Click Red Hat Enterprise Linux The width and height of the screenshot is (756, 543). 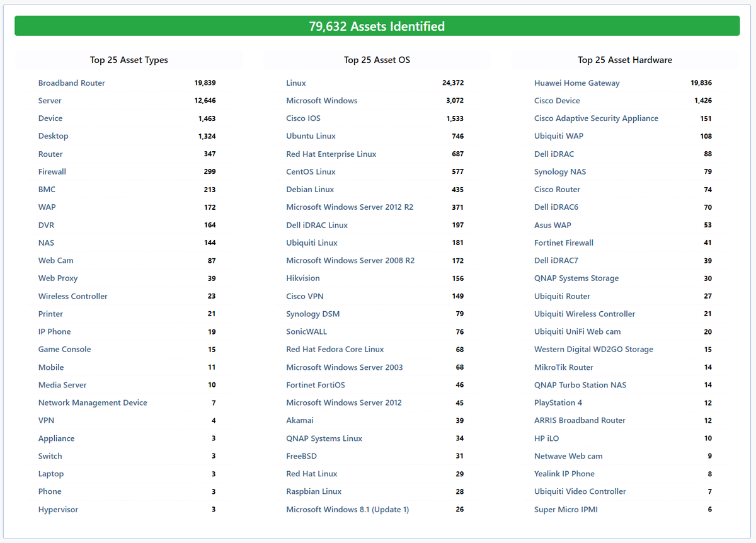point(331,154)
